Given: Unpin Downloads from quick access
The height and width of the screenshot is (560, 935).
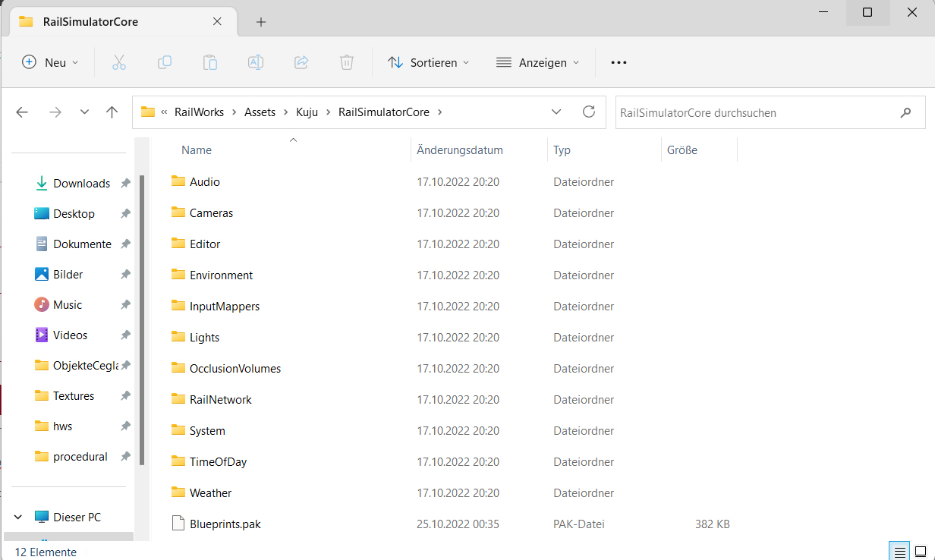Looking at the screenshot, I should click(x=125, y=184).
